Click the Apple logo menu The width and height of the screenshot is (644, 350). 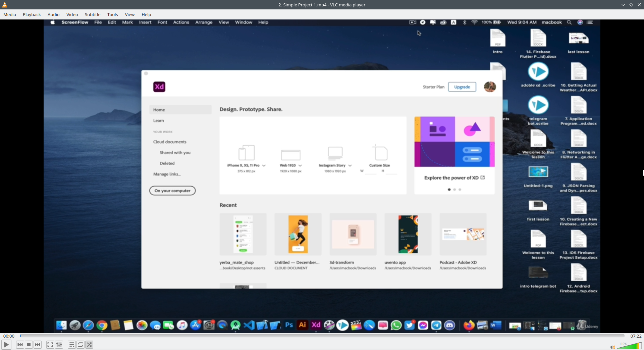[53, 22]
